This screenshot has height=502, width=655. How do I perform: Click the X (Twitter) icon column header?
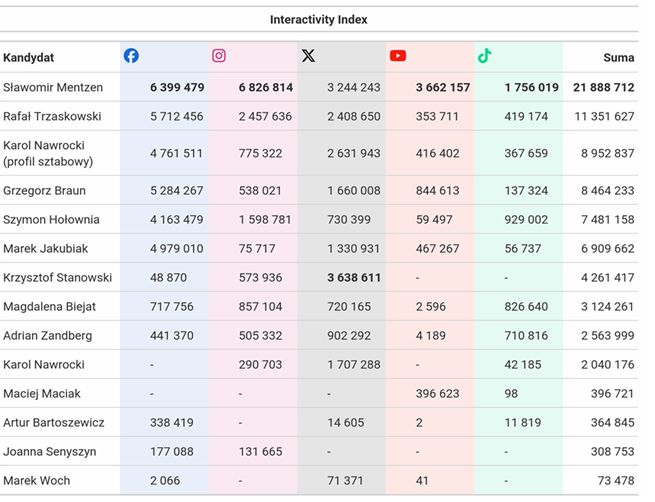pyautogui.click(x=308, y=56)
